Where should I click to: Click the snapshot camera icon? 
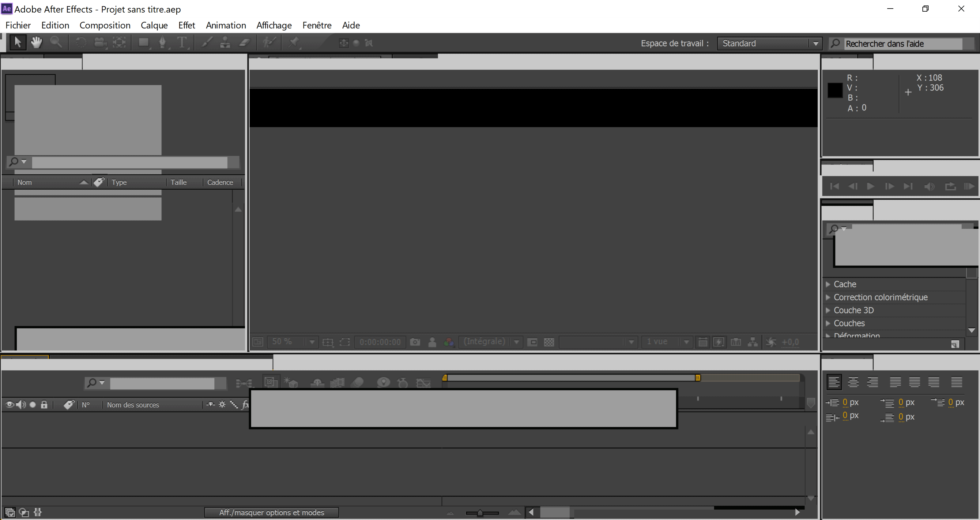coord(415,342)
